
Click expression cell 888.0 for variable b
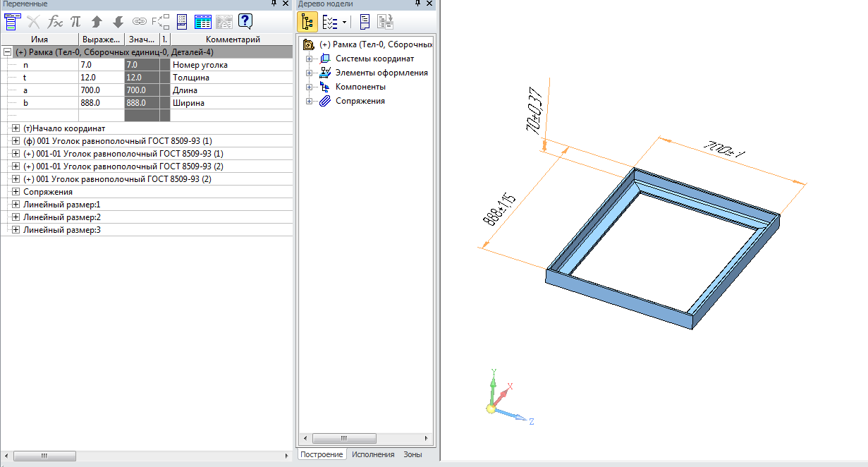[x=102, y=103]
